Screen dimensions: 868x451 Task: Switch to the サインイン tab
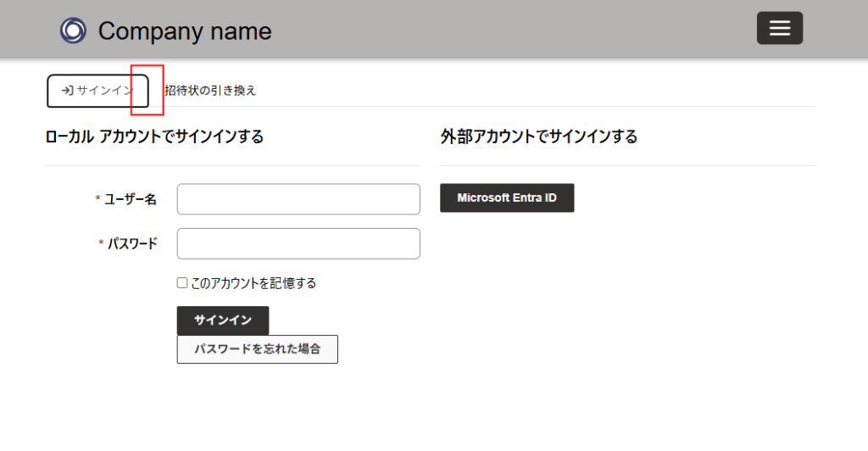point(97,91)
